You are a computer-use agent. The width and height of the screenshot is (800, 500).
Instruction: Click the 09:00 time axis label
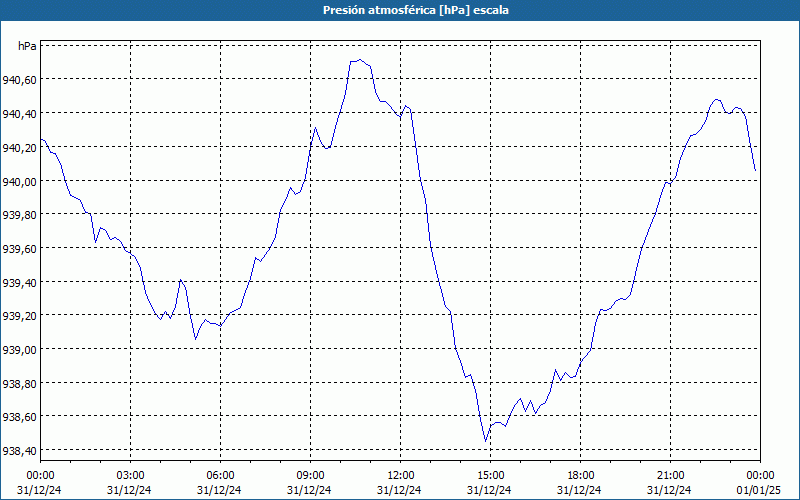point(310,476)
